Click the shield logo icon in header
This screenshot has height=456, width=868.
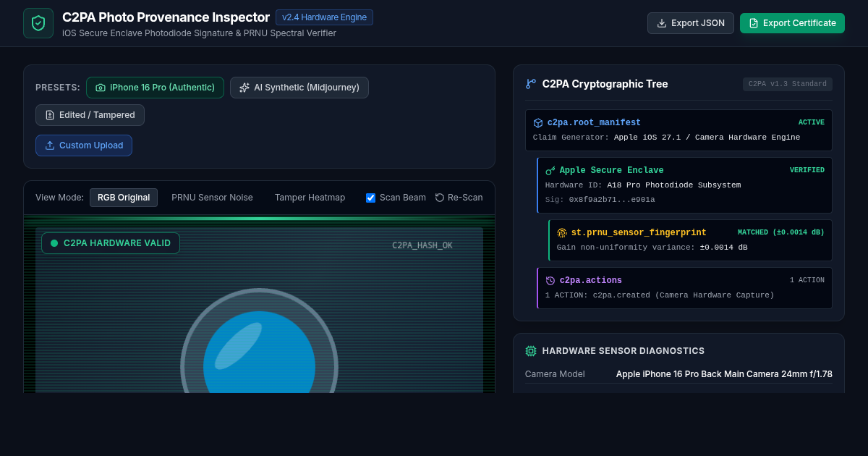click(38, 23)
